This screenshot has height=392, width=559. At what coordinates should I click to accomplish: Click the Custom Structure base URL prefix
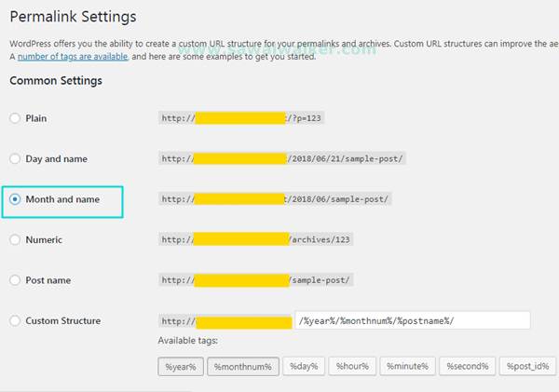[225, 321]
